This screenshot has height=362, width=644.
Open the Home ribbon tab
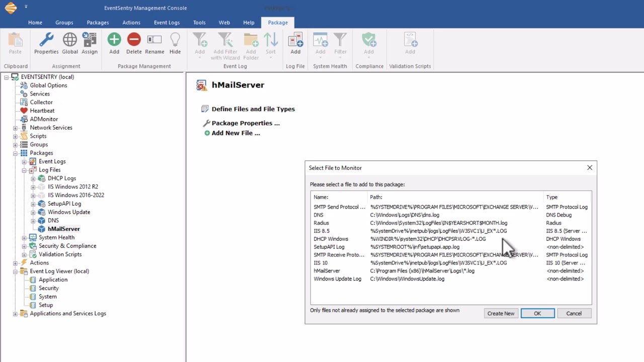point(35,23)
